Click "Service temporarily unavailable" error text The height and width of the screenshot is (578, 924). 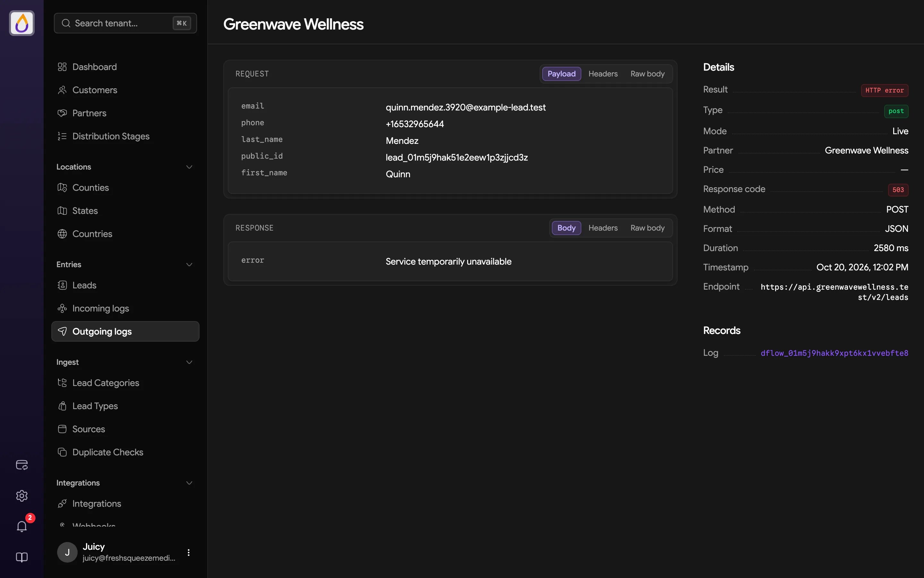click(x=448, y=261)
